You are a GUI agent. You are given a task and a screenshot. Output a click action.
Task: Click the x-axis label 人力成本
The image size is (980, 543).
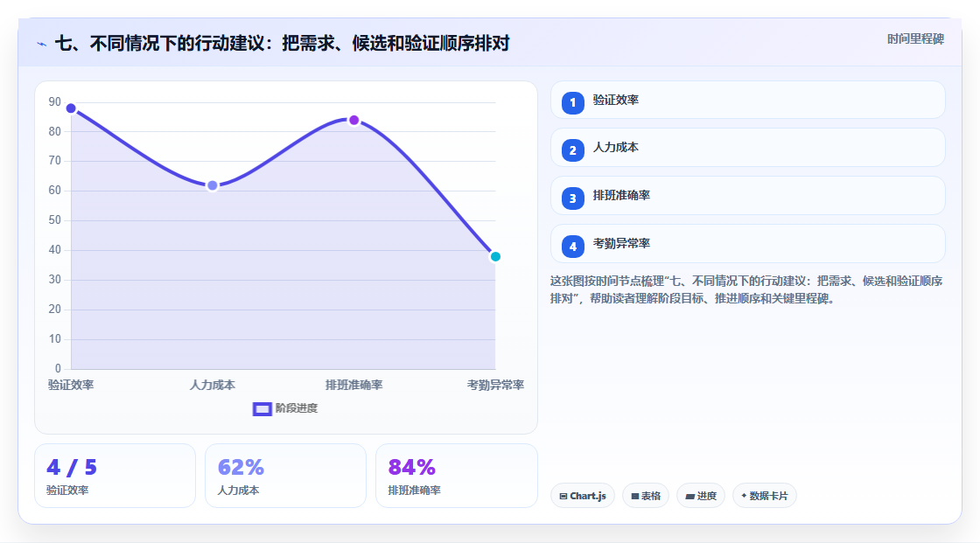213,385
